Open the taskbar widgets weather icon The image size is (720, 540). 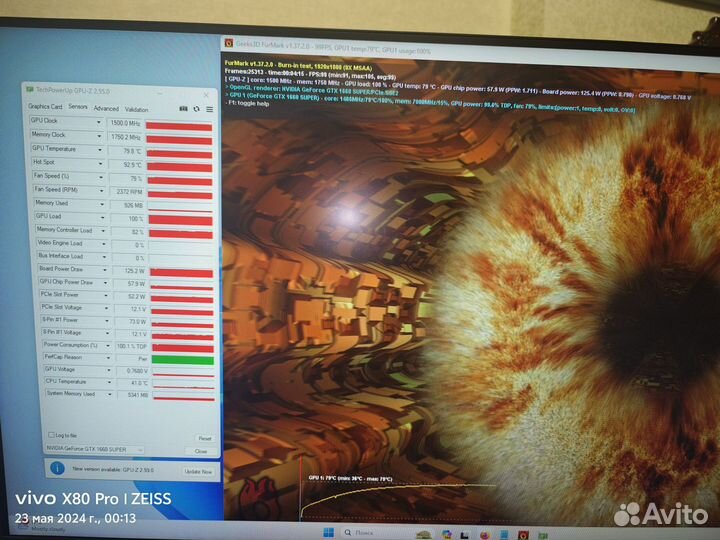tap(22, 523)
